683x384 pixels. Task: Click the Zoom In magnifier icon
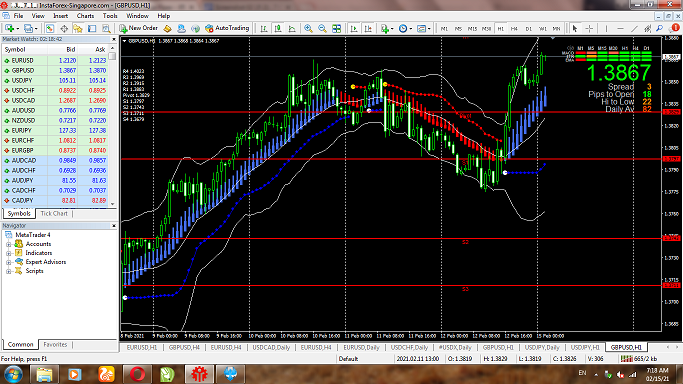pos(308,28)
